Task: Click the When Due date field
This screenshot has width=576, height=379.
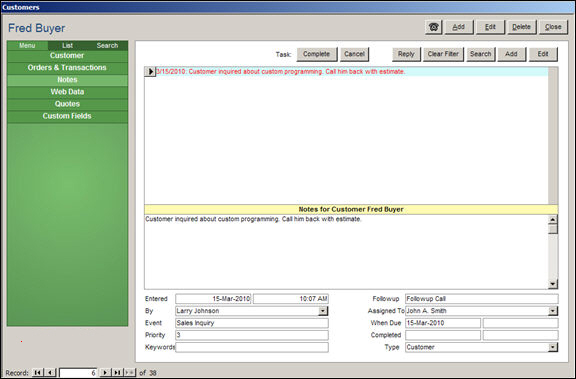Action: 443,323
